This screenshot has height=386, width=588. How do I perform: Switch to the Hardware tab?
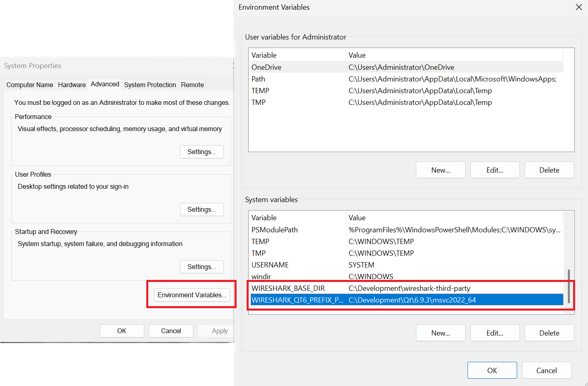(x=71, y=84)
